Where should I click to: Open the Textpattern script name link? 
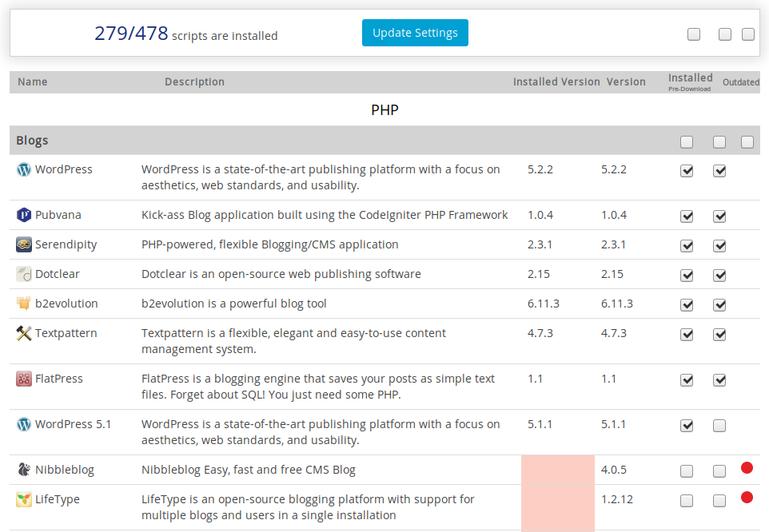66,333
